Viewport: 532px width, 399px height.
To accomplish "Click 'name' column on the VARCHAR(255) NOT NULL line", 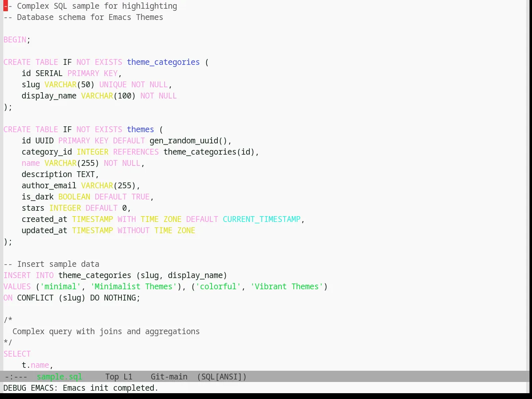I will pos(31,163).
